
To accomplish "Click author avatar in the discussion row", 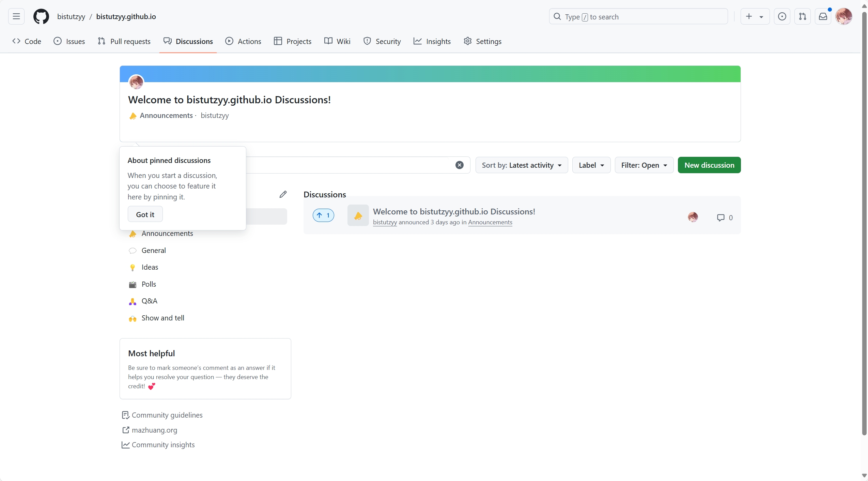I will pos(693,217).
